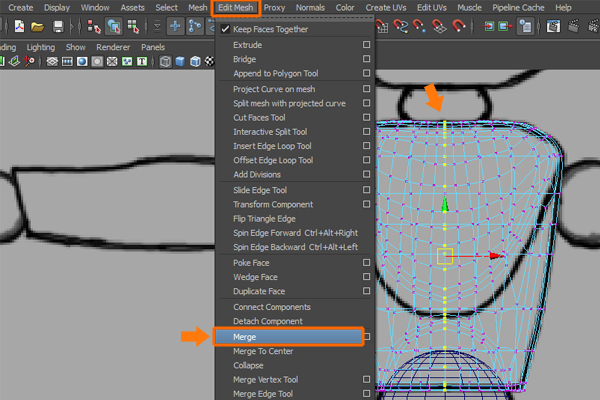Click Bridge in the Edit Mesh menu
This screenshot has height=400, width=600.
point(245,59)
